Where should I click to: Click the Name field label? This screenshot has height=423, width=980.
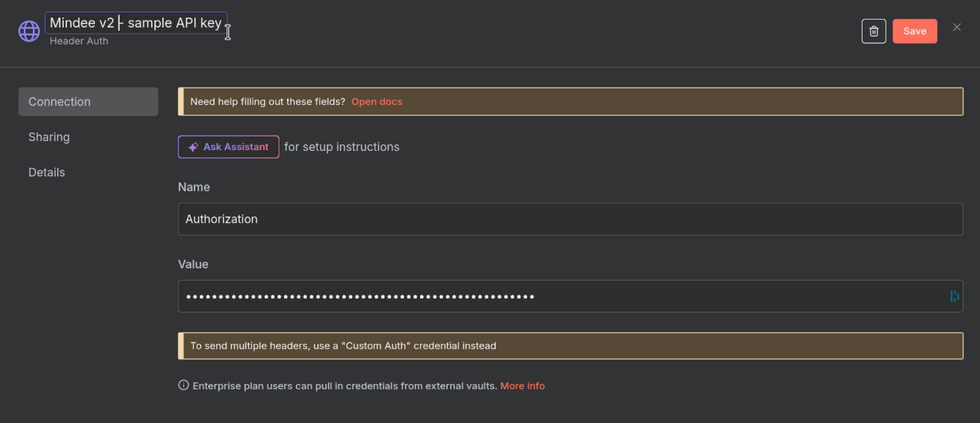click(x=194, y=187)
